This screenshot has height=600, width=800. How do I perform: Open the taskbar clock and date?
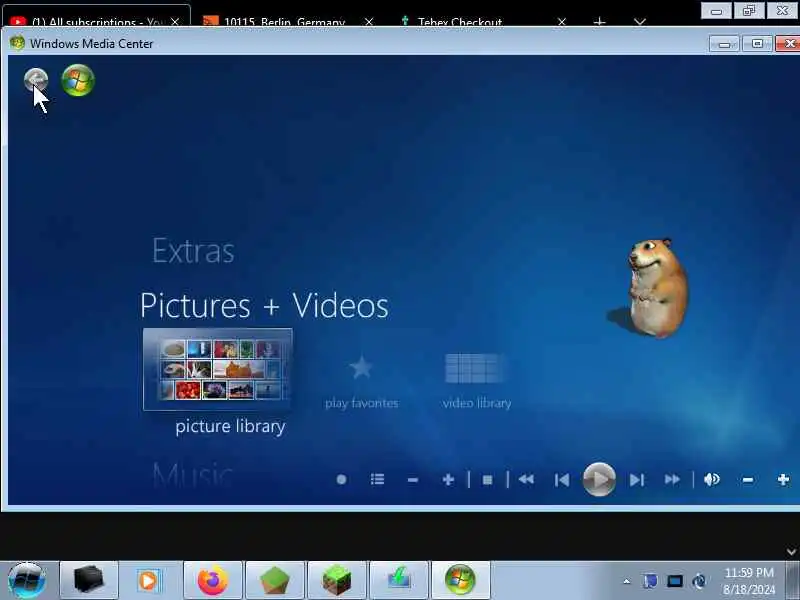[749, 581]
